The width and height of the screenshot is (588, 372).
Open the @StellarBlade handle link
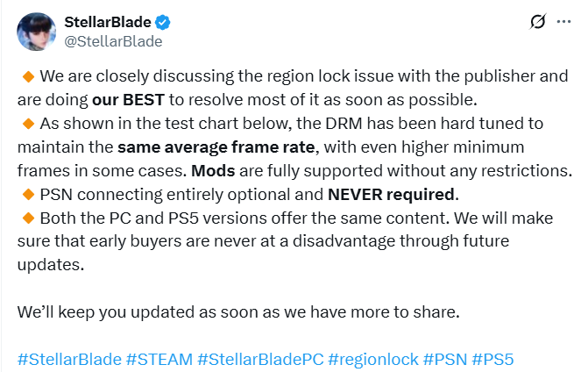pos(113,41)
